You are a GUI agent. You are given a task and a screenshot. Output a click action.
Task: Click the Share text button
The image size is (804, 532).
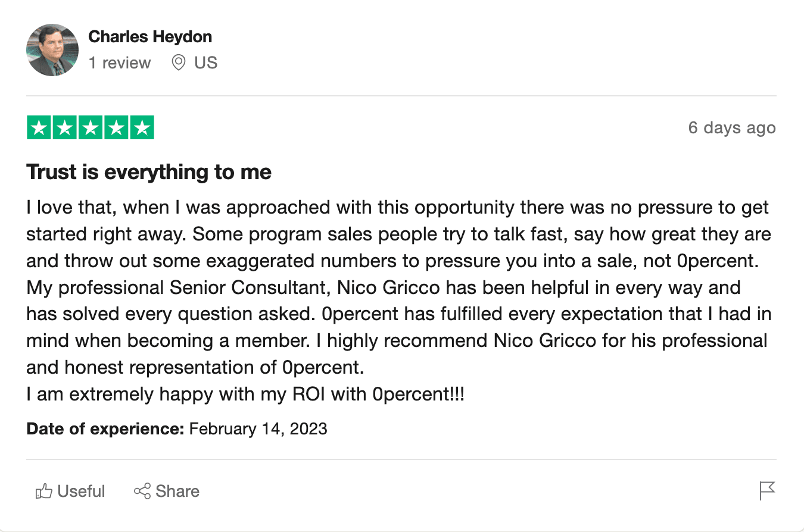(x=177, y=492)
